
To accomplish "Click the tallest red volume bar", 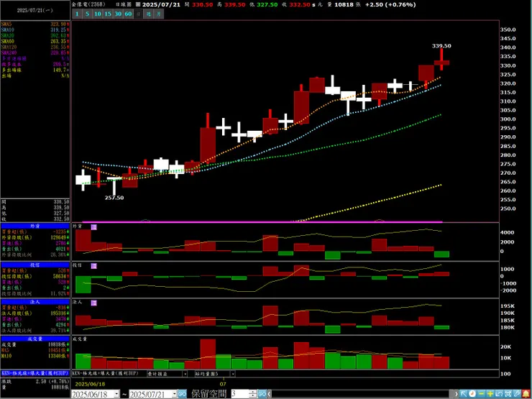I will coord(208,354).
